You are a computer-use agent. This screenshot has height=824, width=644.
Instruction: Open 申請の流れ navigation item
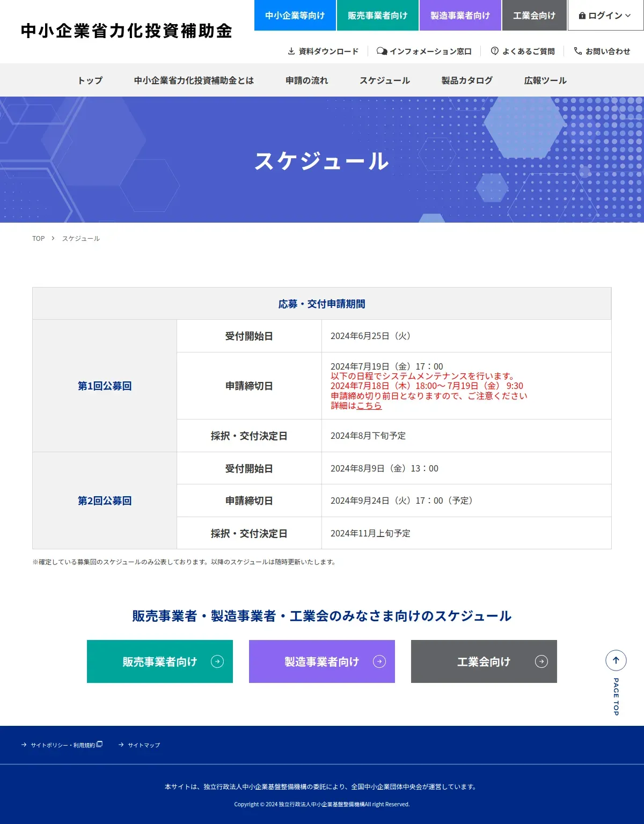point(307,80)
